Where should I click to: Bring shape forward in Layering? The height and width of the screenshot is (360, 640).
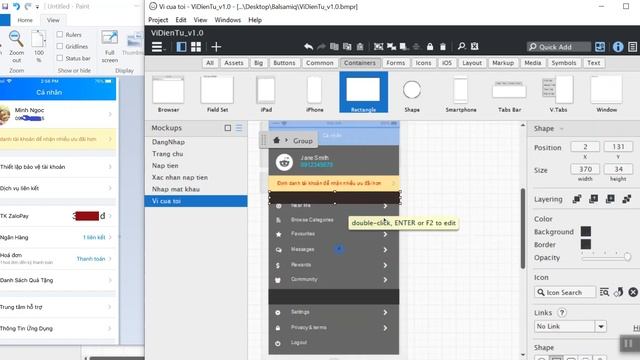pos(593,199)
